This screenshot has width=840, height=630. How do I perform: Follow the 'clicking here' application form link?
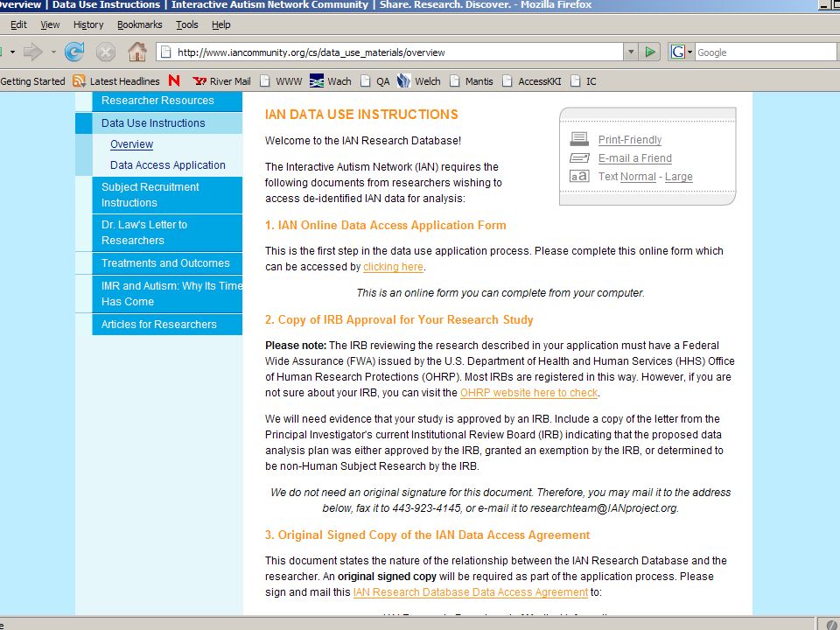[393, 267]
